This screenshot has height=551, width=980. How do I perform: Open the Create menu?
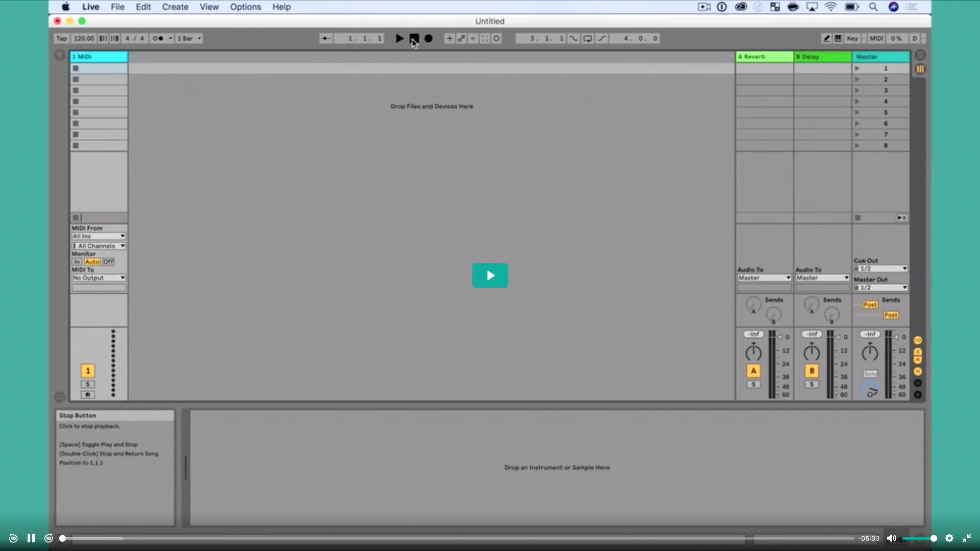click(x=175, y=7)
